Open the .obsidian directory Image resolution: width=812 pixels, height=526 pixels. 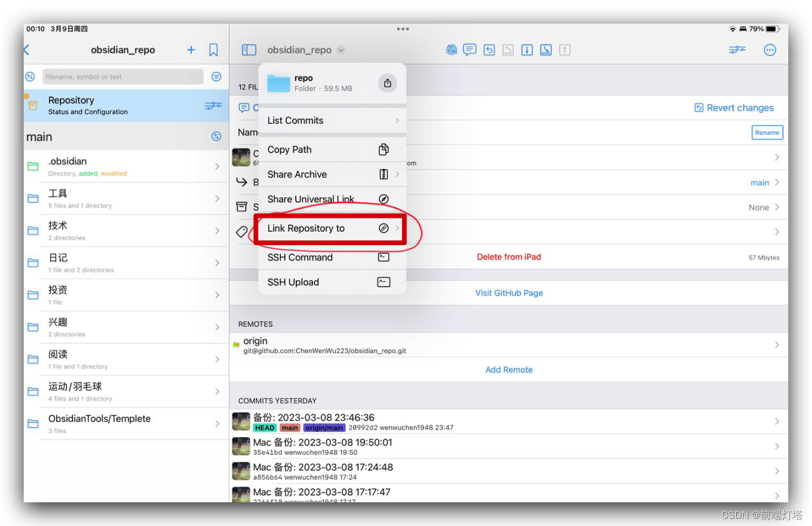126,166
